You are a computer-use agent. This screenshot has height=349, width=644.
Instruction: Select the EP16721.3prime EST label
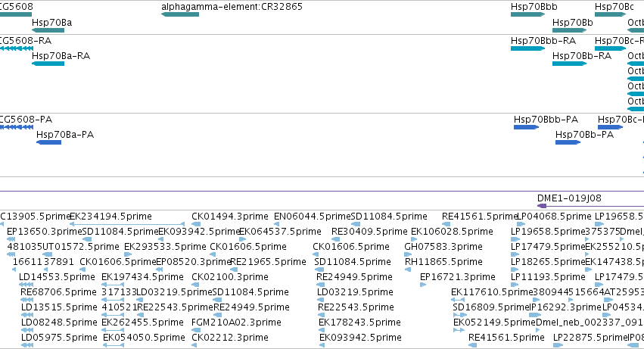click(x=458, y=277)
